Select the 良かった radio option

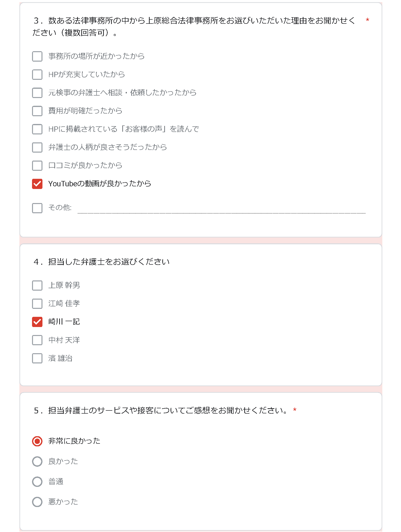coord(37,461)
